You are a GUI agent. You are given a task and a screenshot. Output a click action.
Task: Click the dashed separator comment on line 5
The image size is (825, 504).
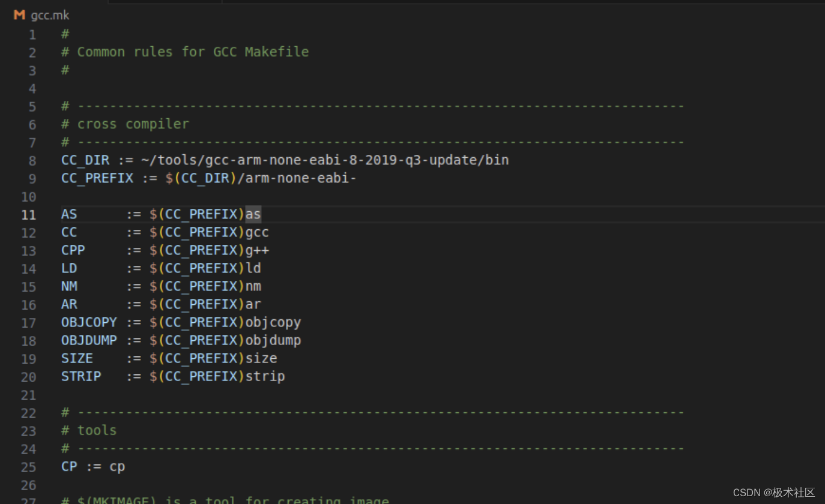(x=373, y=106)
